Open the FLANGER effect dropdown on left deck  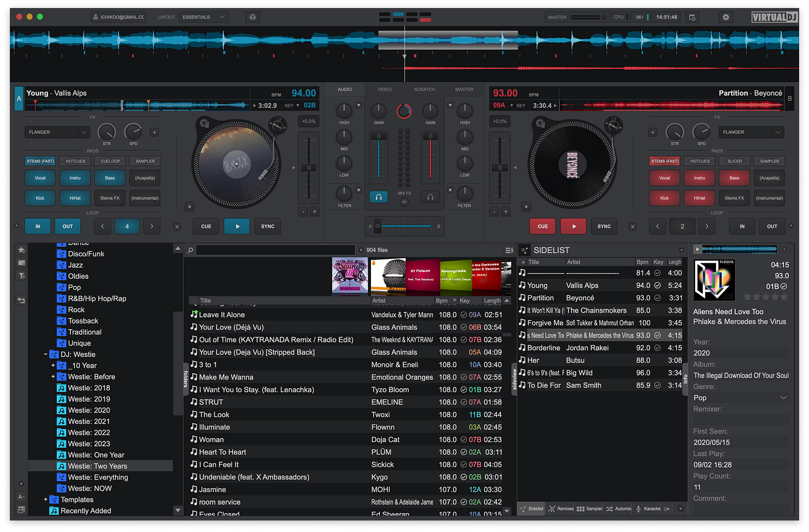pyautogui.click(x=56, y=132)
